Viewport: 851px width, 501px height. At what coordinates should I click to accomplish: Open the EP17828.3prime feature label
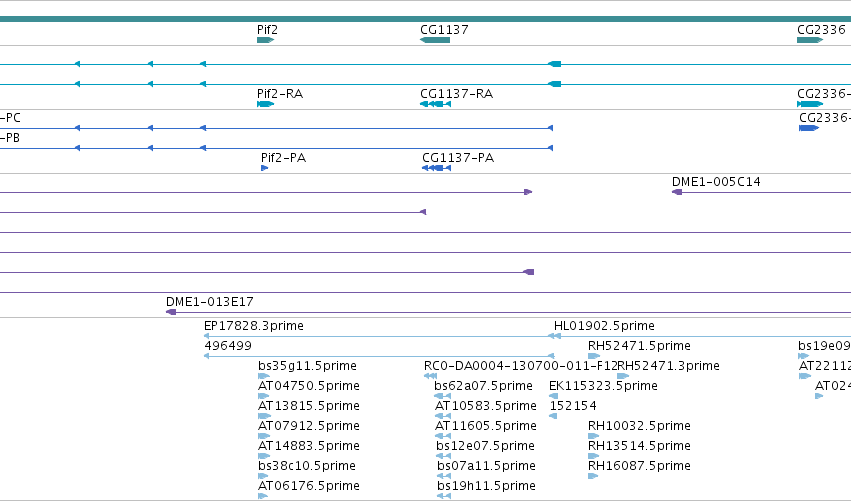click(x=253, y=326)
